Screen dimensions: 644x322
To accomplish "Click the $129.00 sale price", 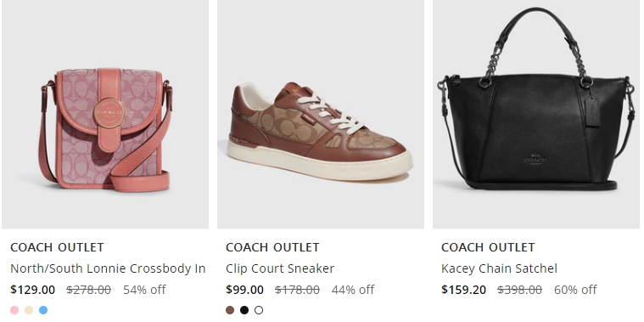I will pos(33,290).
